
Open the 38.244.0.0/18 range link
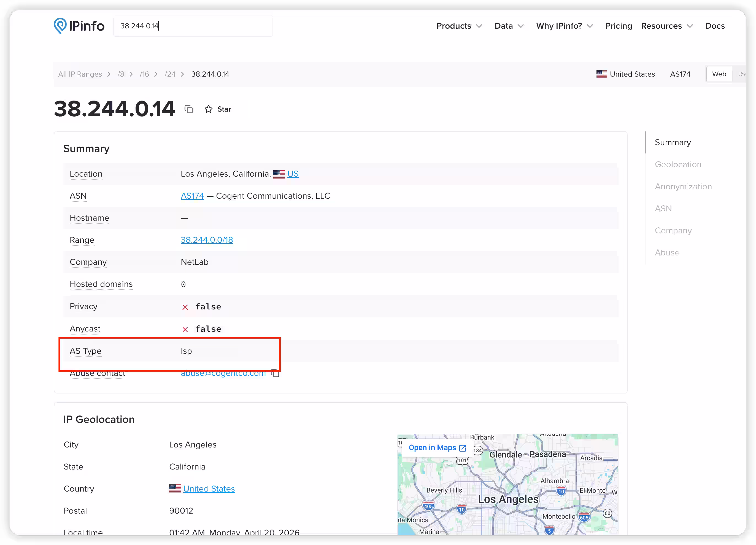tap(207, 240)
